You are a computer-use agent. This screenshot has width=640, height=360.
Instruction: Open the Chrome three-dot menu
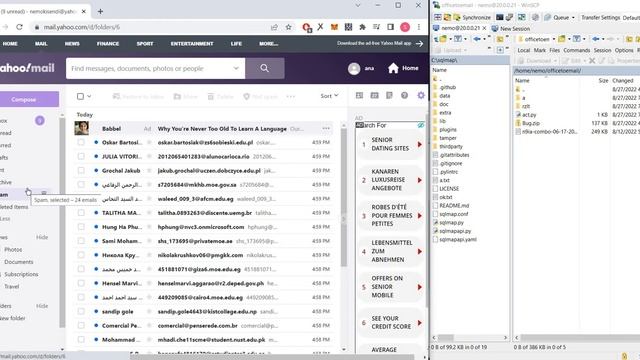[419, 27]
